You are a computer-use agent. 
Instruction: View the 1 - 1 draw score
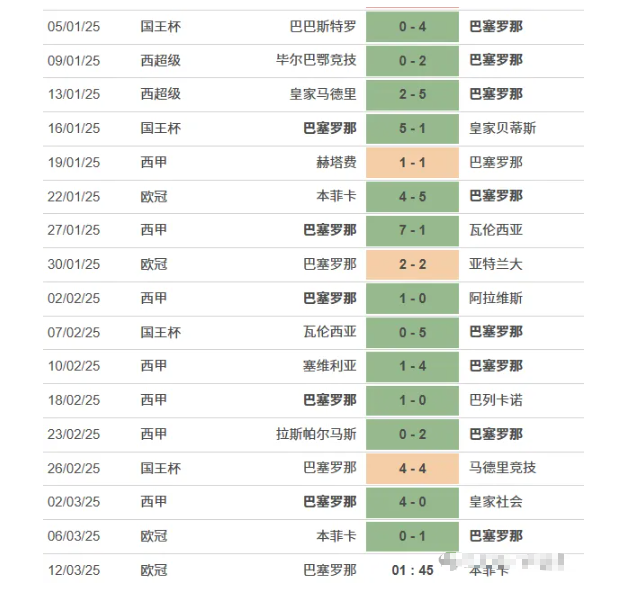[412, 162]
